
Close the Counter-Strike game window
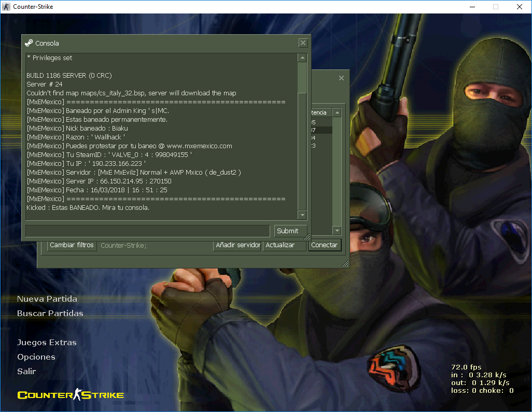pos(520,7)
